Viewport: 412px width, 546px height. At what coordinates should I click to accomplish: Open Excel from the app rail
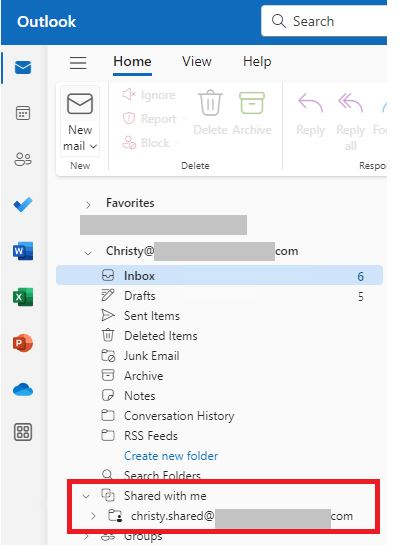23,297
